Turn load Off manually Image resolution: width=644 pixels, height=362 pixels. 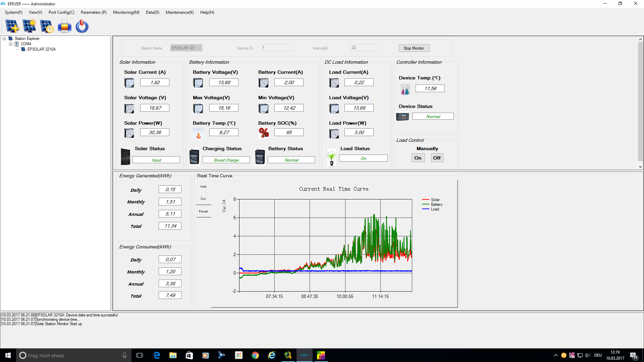tap(437, 158)
